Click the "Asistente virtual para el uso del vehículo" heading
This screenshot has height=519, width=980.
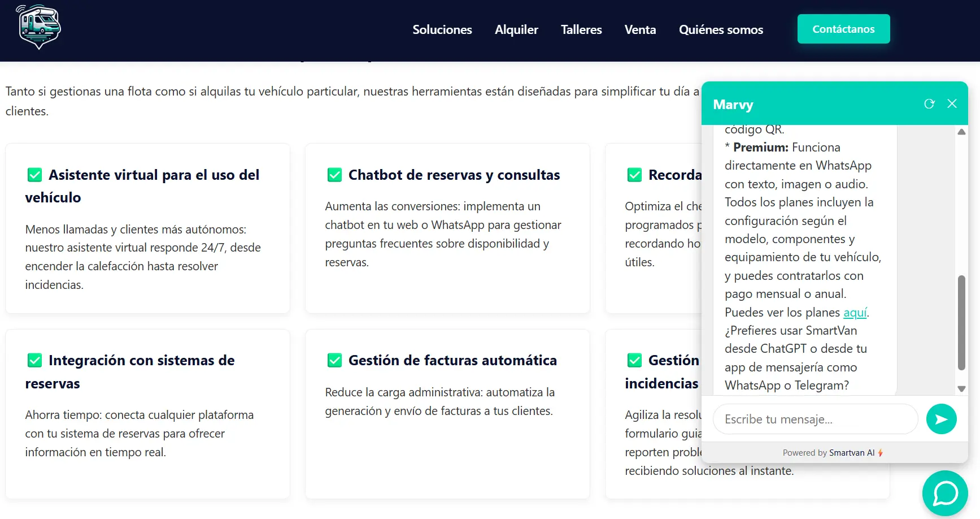coord(142,186)
